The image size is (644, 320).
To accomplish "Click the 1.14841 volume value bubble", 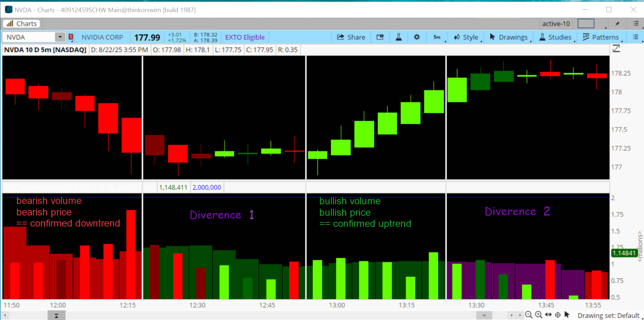I will (x=624, y=253).
